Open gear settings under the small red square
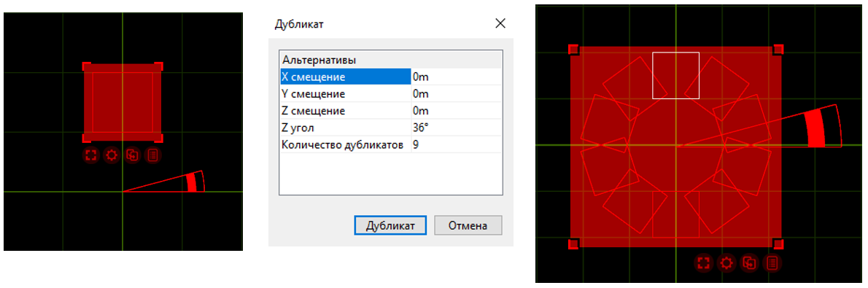 [x=112, y=155]
